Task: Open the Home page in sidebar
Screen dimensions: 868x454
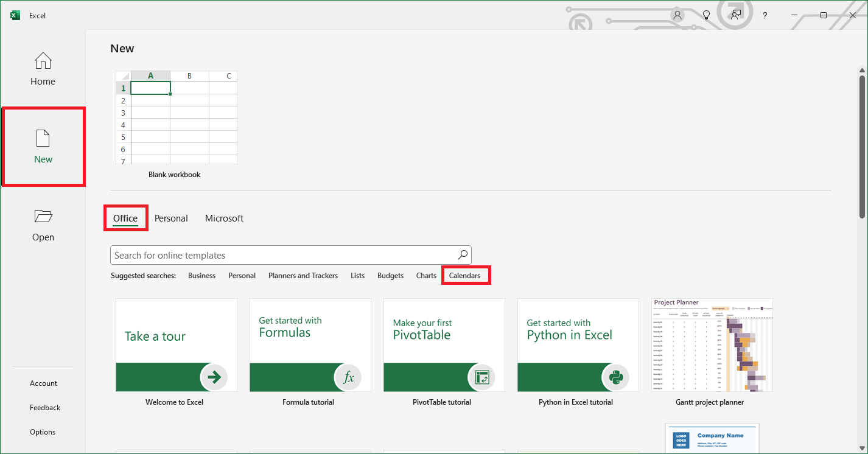Action: click(x=43, y=69)
